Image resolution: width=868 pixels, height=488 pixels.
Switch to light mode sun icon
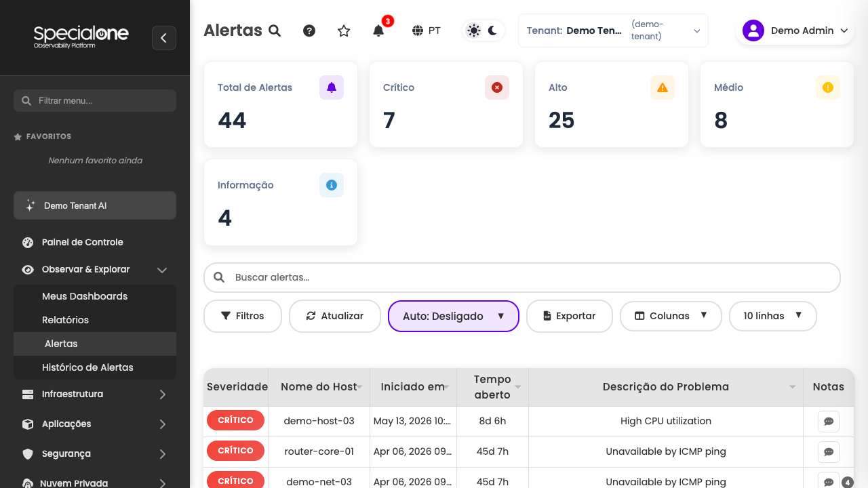[x=473, y=30]
